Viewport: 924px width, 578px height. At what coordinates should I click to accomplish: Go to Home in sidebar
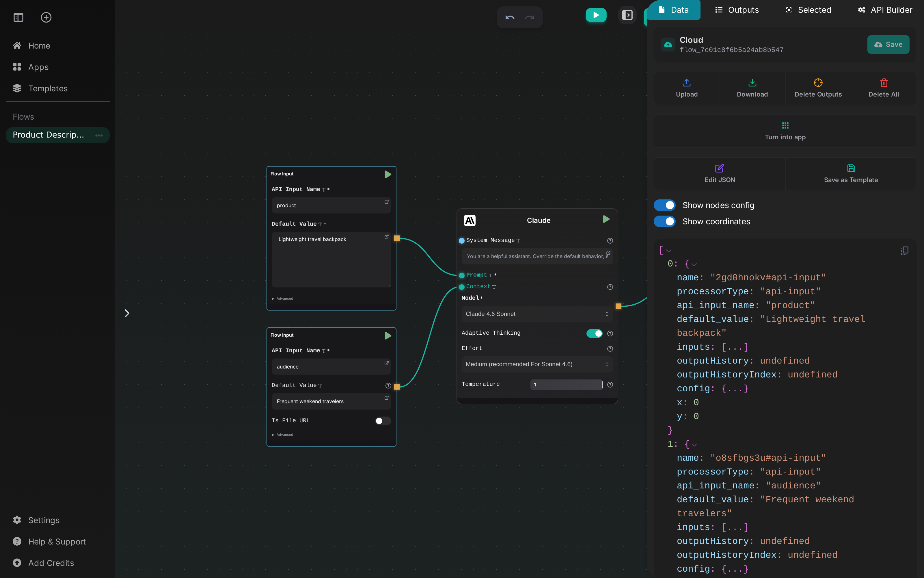(31, 46)
